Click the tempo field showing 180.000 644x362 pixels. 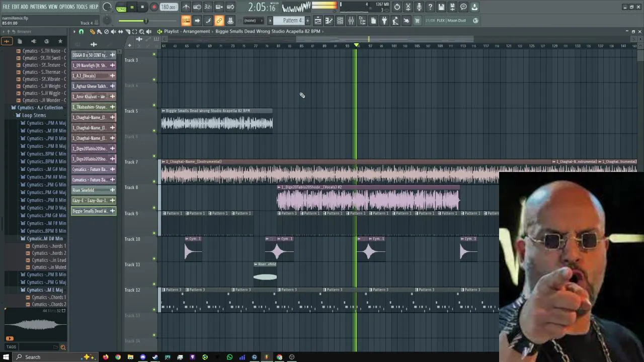tap(169, 7)
